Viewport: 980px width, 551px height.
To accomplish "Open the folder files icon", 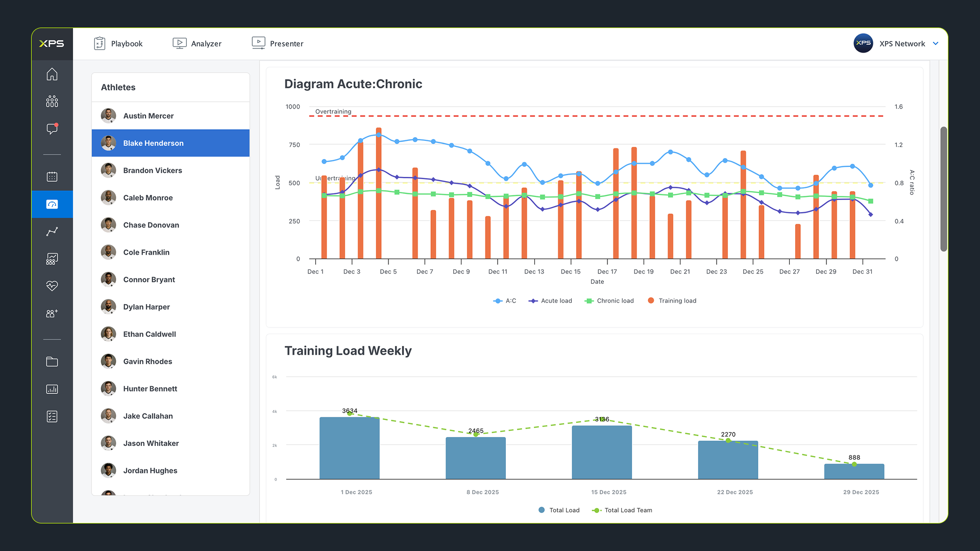I will coord(52,362).
